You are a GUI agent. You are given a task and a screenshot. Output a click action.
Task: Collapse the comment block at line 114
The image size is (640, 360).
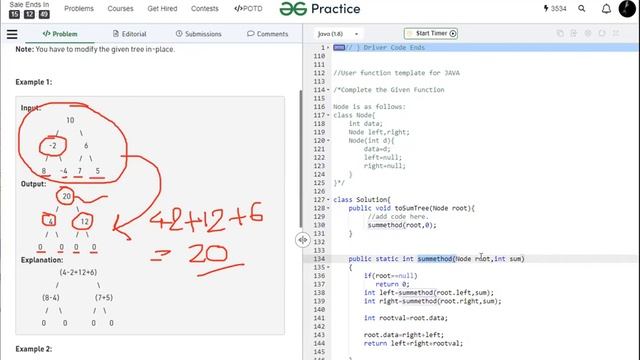click(328, 90)
